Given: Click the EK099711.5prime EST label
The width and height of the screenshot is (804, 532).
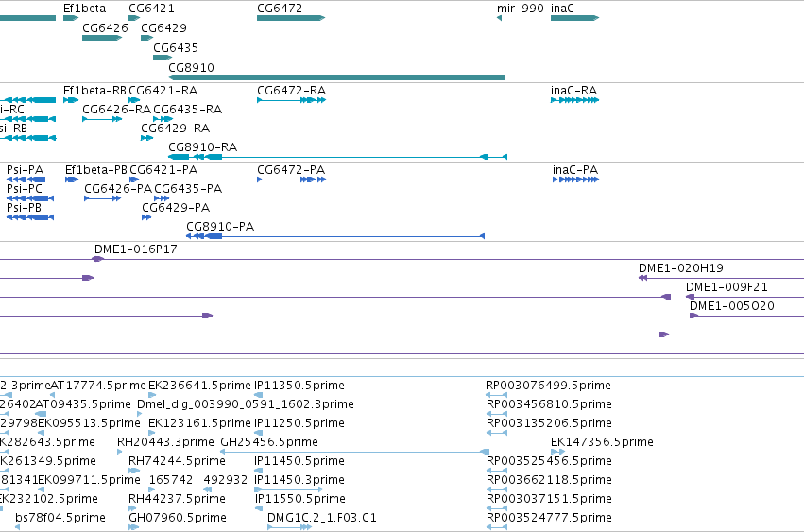Looking at the screenshot, I should coord(89,480).
